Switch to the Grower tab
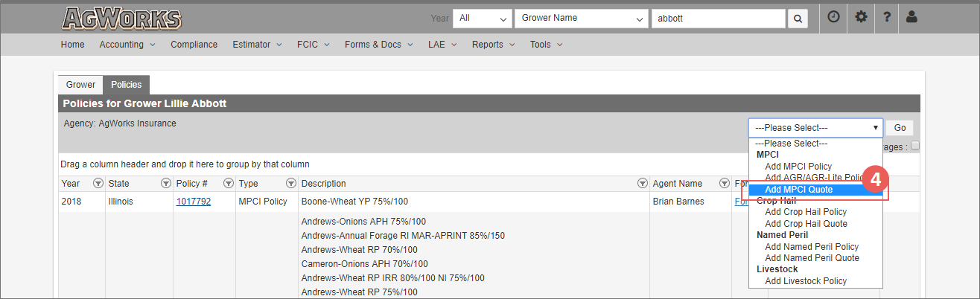The height and width of the screenshot is (299, 980). [80, 85]
